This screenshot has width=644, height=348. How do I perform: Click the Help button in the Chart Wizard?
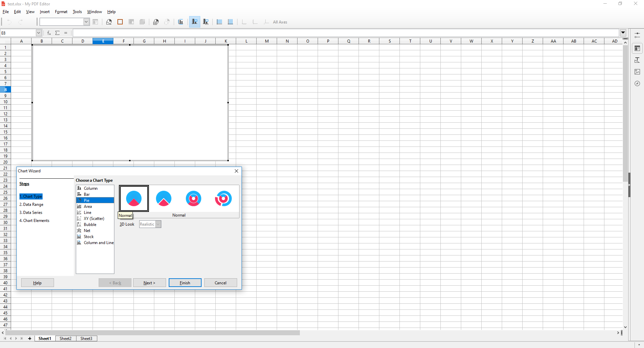38,283
